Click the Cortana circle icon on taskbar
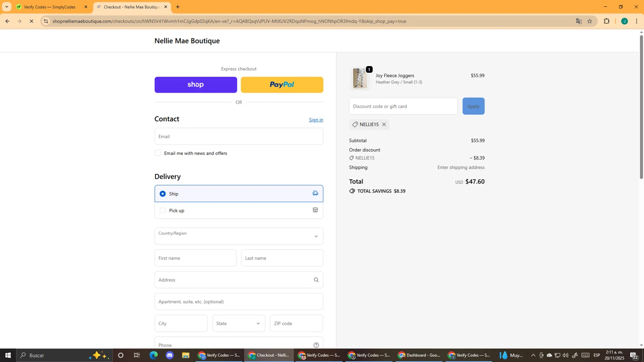Image resolution: width=644 pixels, height=362 pixels. pos(121,355)
